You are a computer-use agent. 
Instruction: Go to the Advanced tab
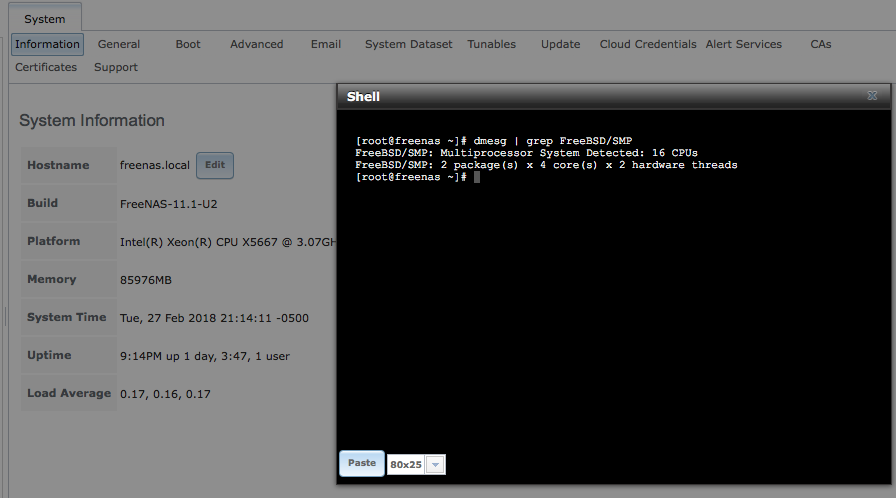click(x=257, y=44)
